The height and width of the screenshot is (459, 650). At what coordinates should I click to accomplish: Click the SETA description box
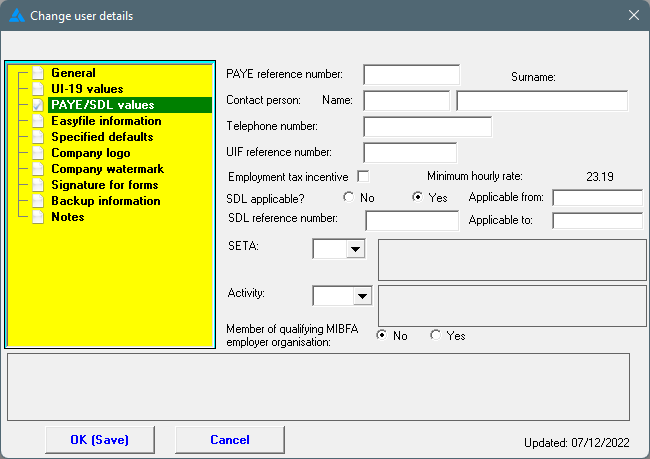coord(512,260)
